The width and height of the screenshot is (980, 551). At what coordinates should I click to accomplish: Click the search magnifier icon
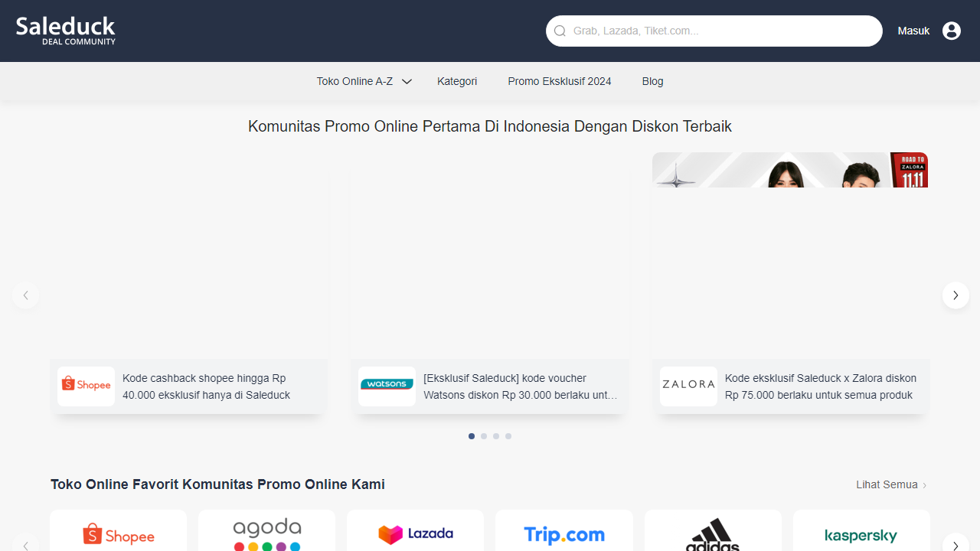[x=560, y=31]
